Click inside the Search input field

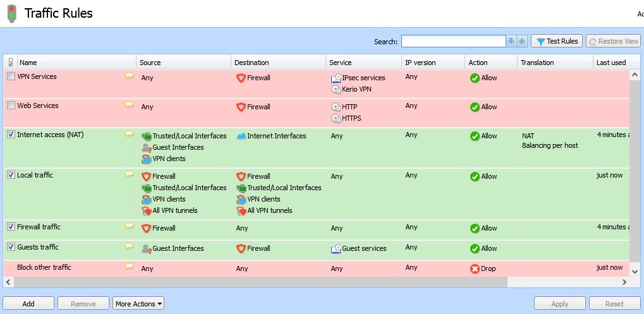point(453,42)
